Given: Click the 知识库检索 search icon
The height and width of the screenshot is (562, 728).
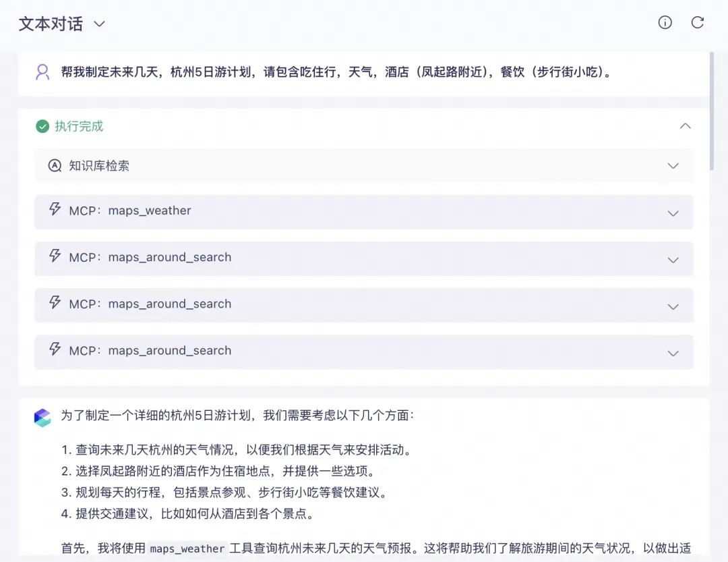Looking at the screenshot, I should tap(55, 165).
